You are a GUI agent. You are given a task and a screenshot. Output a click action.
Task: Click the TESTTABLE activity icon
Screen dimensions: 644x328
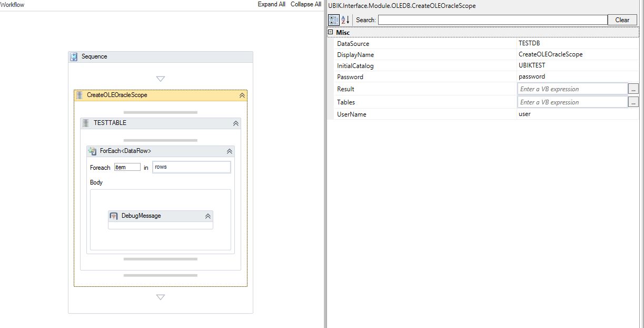[86, 123]
